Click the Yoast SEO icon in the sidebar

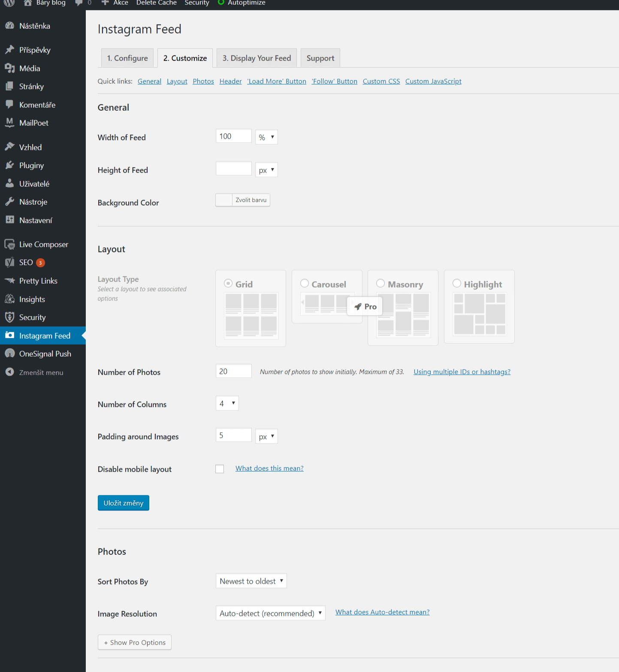click(9, 263)
